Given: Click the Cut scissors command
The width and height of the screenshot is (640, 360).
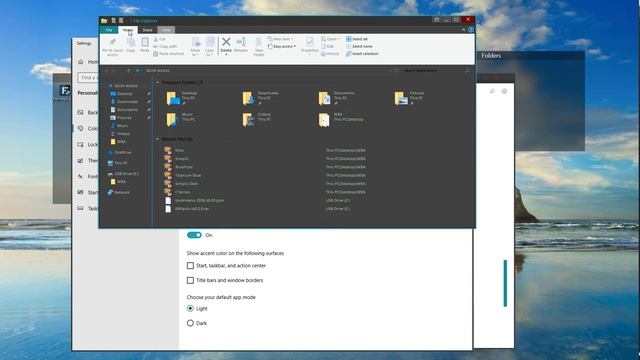Looking at the screenshot, I should pyautogui.click(x=159, y=39).
